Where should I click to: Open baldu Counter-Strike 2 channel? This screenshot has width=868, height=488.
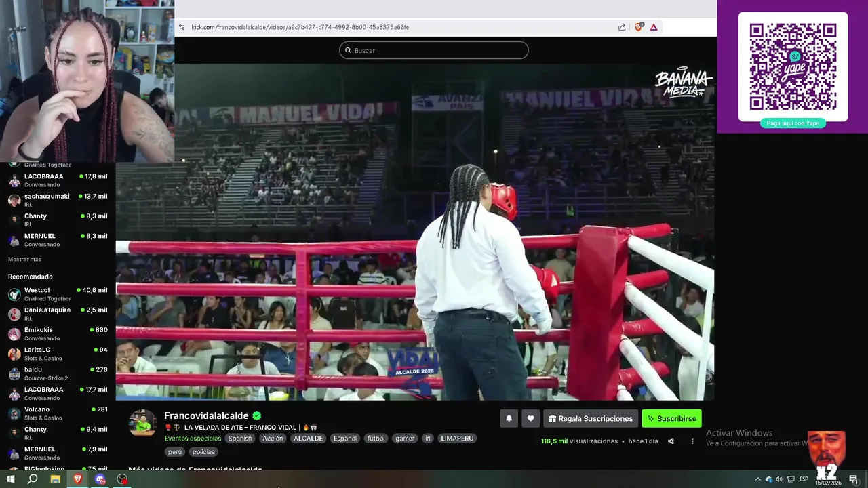pos(58,373)
